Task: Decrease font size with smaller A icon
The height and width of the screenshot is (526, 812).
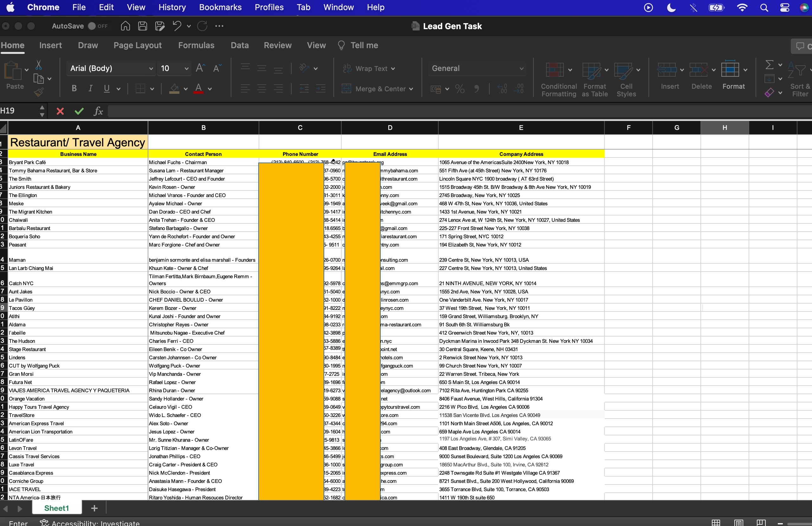Action: [x=217, y=68]
